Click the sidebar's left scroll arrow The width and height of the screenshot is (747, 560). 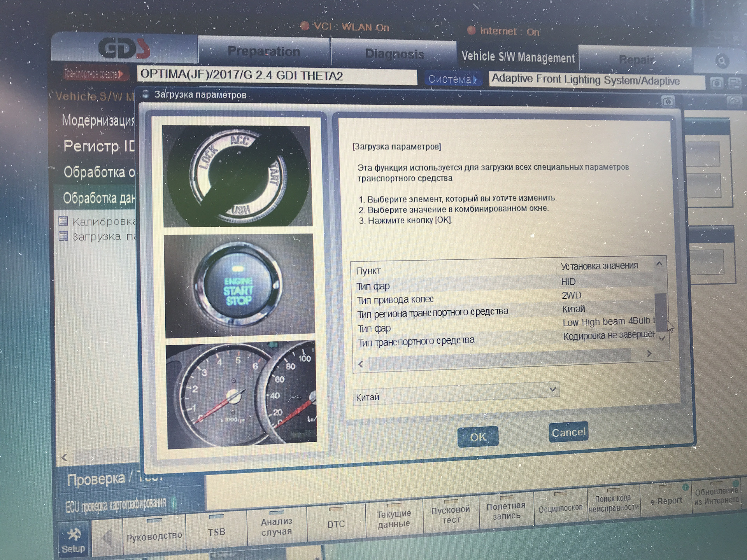point(64,457)
